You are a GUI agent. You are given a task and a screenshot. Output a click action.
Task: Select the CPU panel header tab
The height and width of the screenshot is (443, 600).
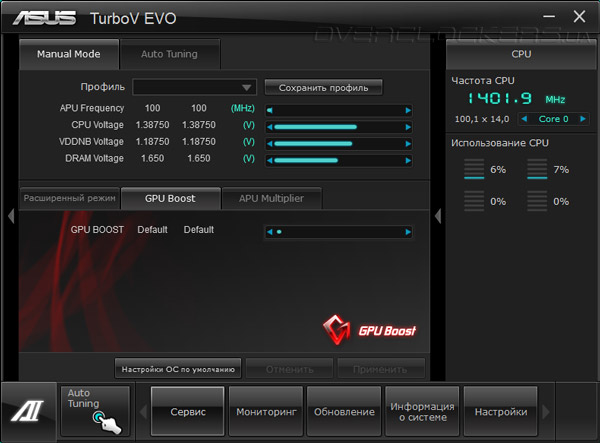521,54
